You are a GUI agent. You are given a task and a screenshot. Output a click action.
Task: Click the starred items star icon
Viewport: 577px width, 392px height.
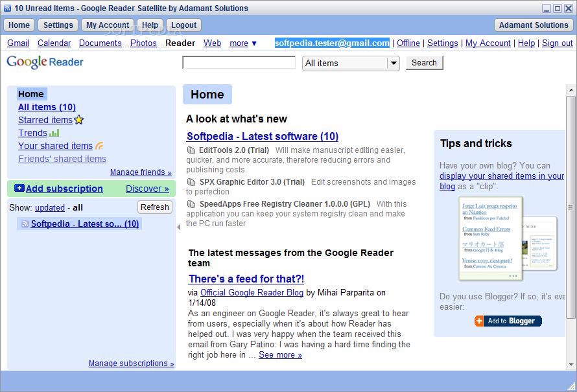point(78,120)
